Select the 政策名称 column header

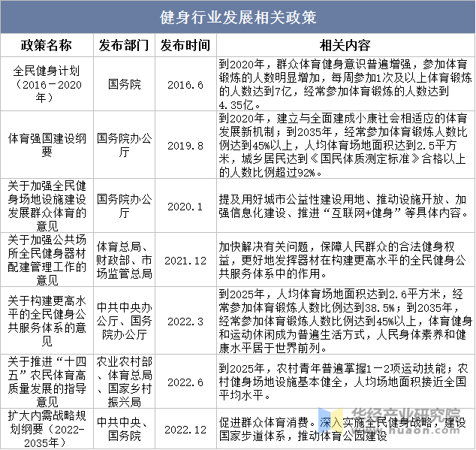[x=47, y=45]
